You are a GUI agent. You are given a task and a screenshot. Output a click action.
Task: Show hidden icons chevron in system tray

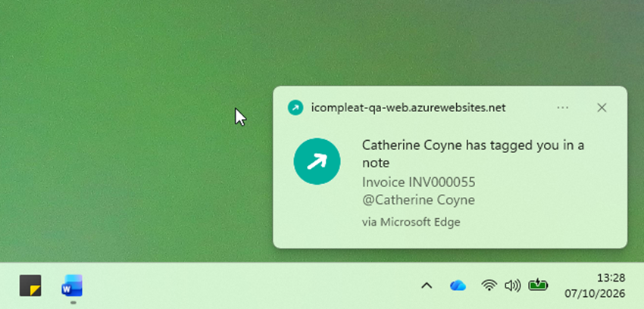(x=427, y=286)
